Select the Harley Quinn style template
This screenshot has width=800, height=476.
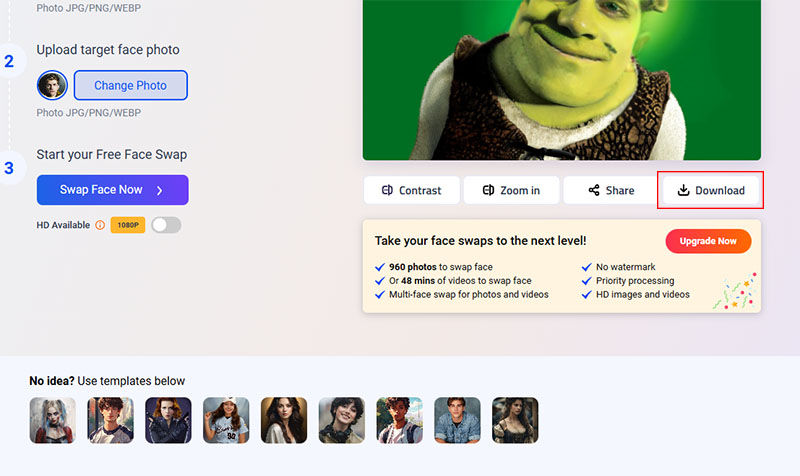[x=53, y=420]
